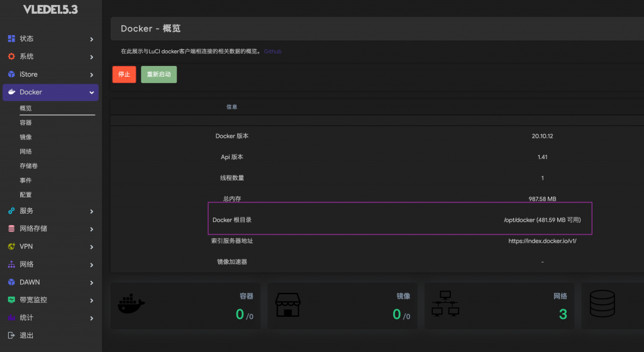Expand the 网络存储 menu chevron

click(x=92, y=229)
